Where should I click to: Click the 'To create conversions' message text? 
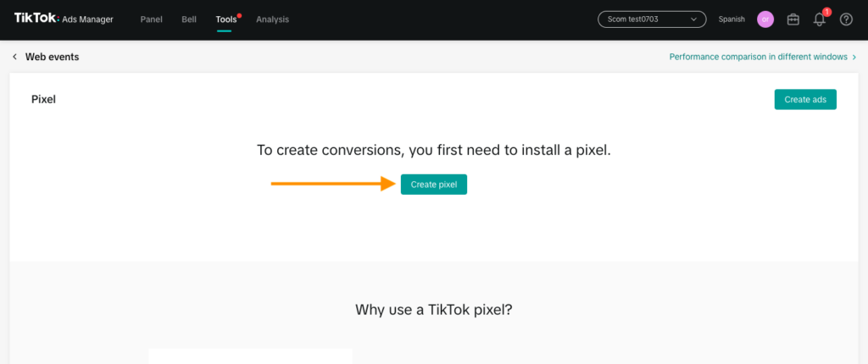click(x=433, y=150)
